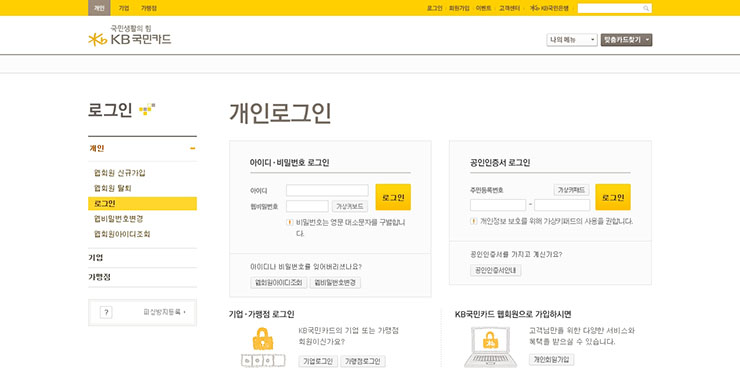The height and width of the screenshot is (391, 740).
Task: Click the 개인회원가입 button
Action: tap(551, 359)
